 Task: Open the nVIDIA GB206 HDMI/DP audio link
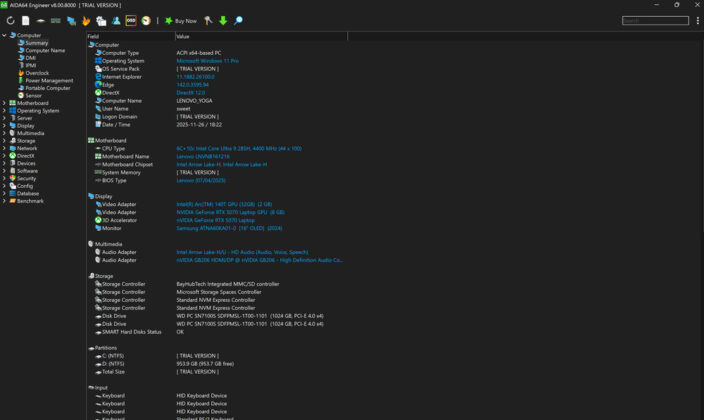tap(260, 260)
